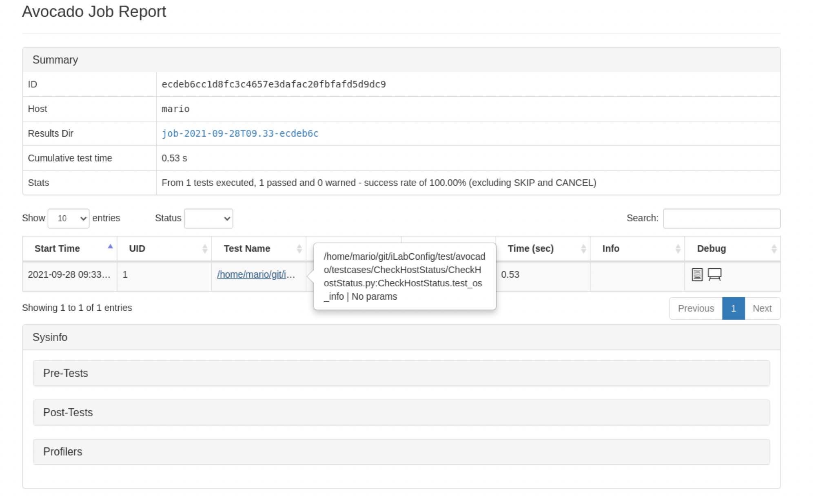The image size is (816, 504).
Task: Click sort arrows on Time (sec) column
Action: pos(583,248)
